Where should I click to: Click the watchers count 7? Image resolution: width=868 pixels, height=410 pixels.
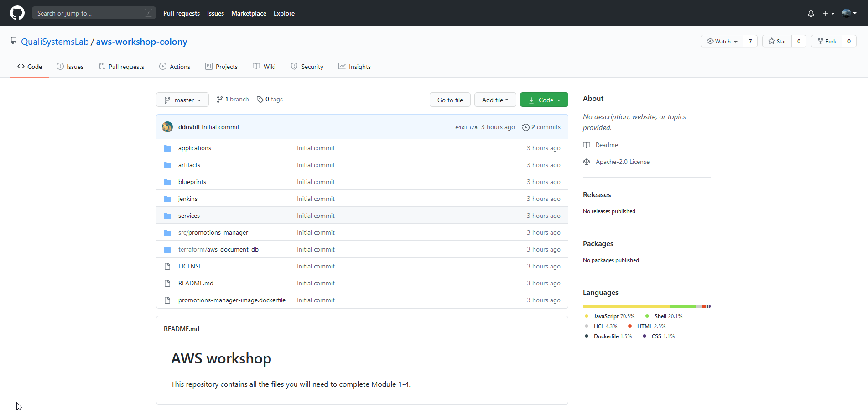coord(750,41)
